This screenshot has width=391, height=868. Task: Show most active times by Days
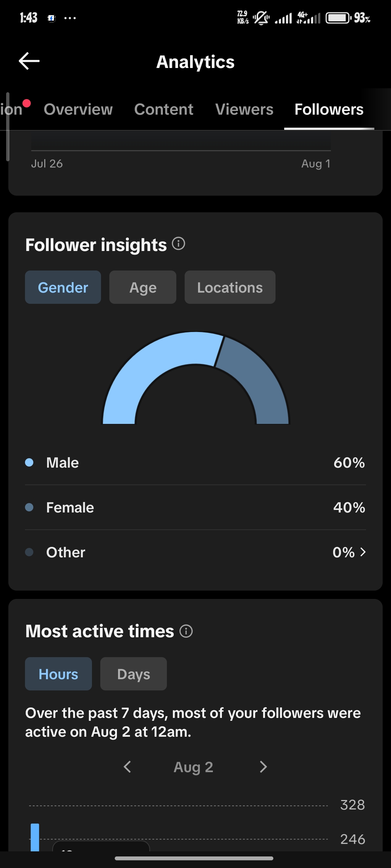point(134,674)
